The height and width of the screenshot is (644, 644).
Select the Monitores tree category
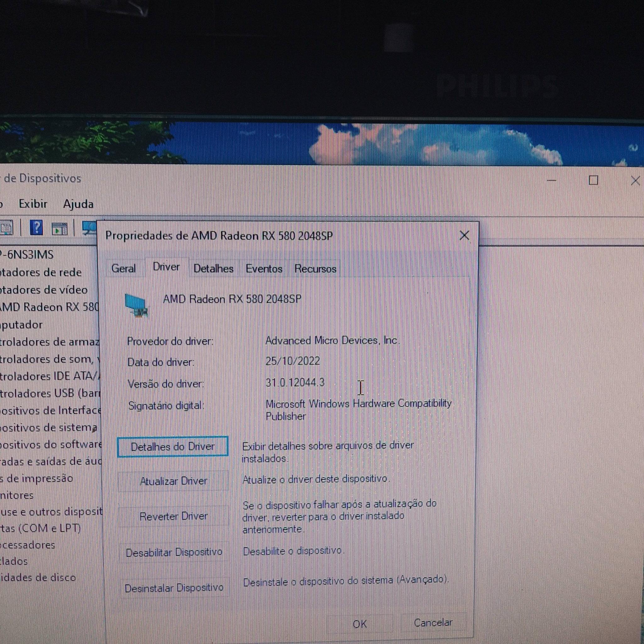pyautogui.click(x=17, y=495)
